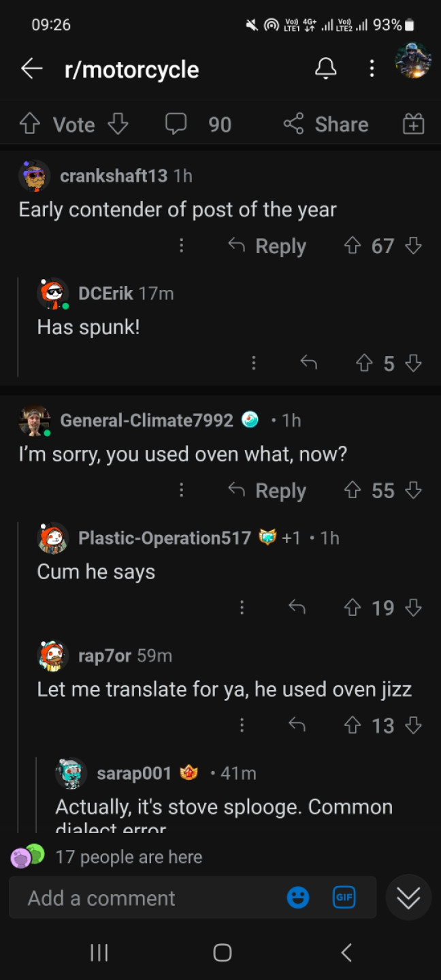Open the post overflow menu at top
The width and height of the screenshot is (441, 980).
(372, 68)
